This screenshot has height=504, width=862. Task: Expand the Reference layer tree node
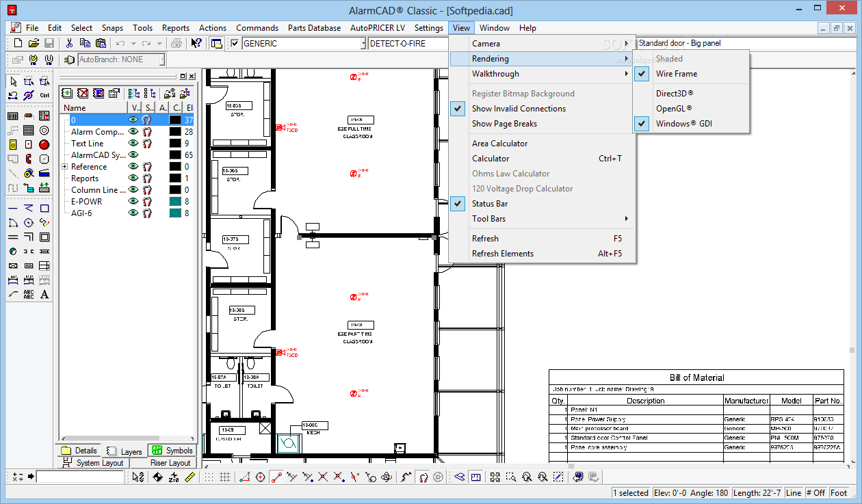[x=65, y=166]
